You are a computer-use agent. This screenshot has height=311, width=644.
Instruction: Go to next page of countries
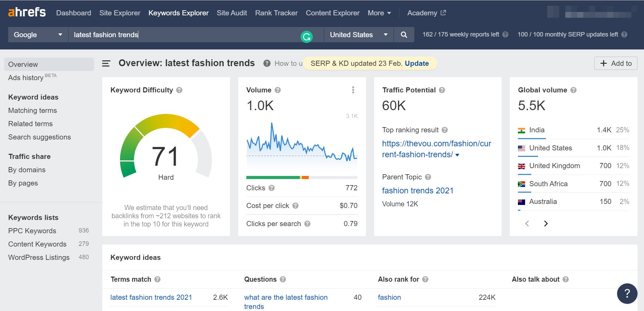point(546,223)
